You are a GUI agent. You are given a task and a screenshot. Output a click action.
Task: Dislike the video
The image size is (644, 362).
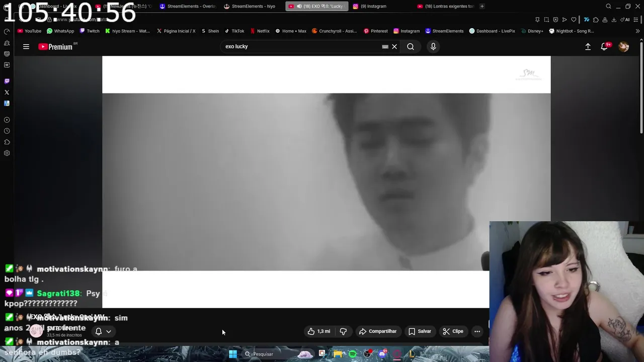[x=343, y=331]
